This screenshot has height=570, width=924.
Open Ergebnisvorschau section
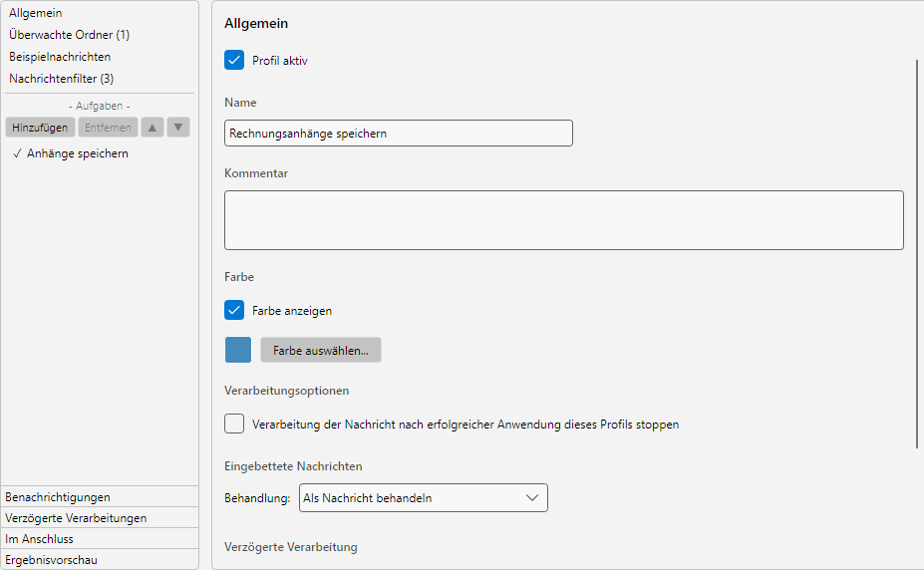[x=100, y=559]
